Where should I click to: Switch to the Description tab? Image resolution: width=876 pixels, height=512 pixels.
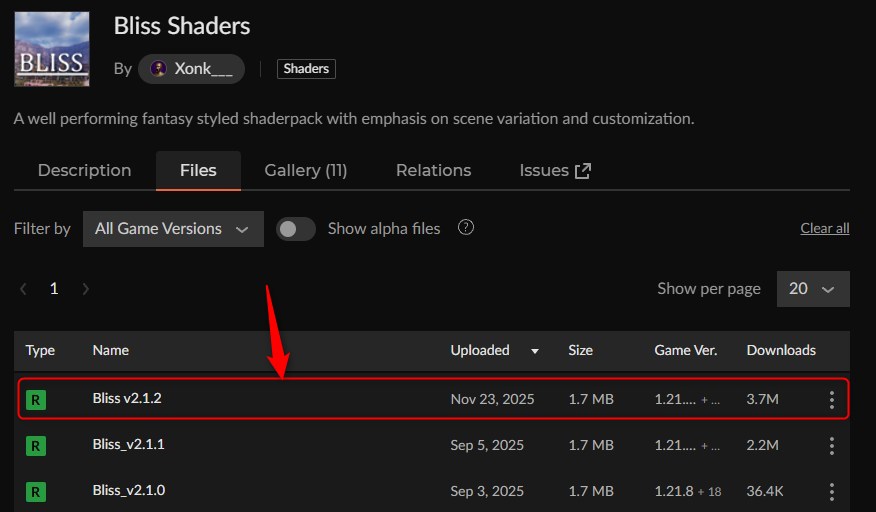84,170
